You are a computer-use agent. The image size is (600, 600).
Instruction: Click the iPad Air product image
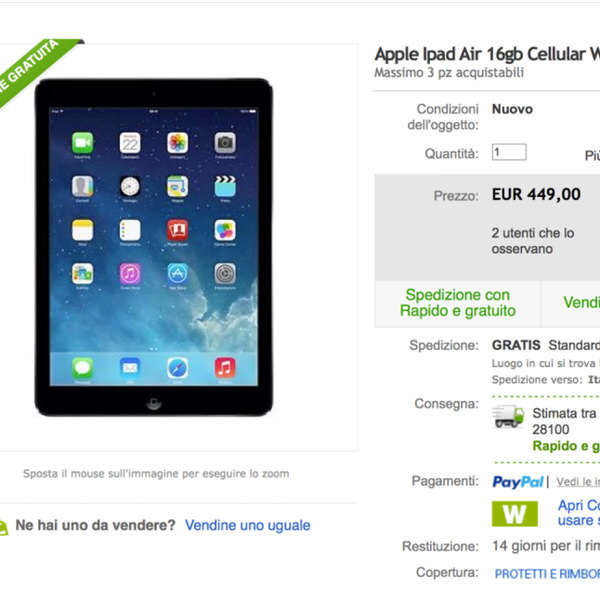(x=154, y=247)
